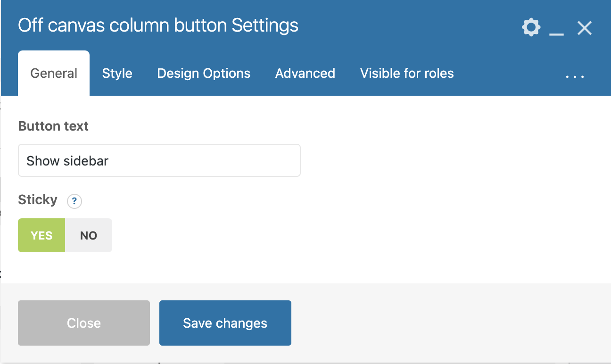Click the Sticky help question mark icon
The image size is (611, 364).
tap(74, 201)
